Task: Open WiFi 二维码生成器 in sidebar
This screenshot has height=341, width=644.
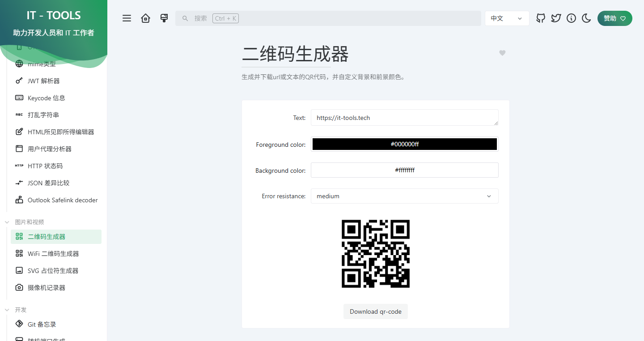Action: tap(53, 254)
